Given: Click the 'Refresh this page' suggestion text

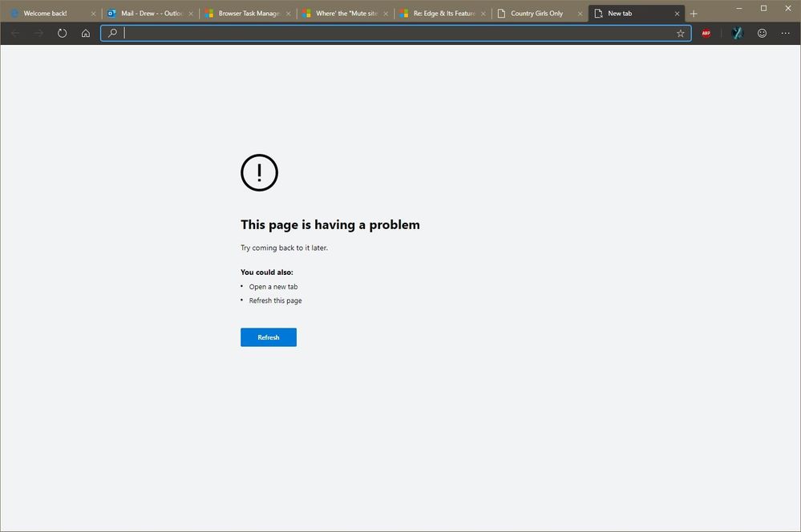Looking at the screenshot, I should (x=275, y=300).
